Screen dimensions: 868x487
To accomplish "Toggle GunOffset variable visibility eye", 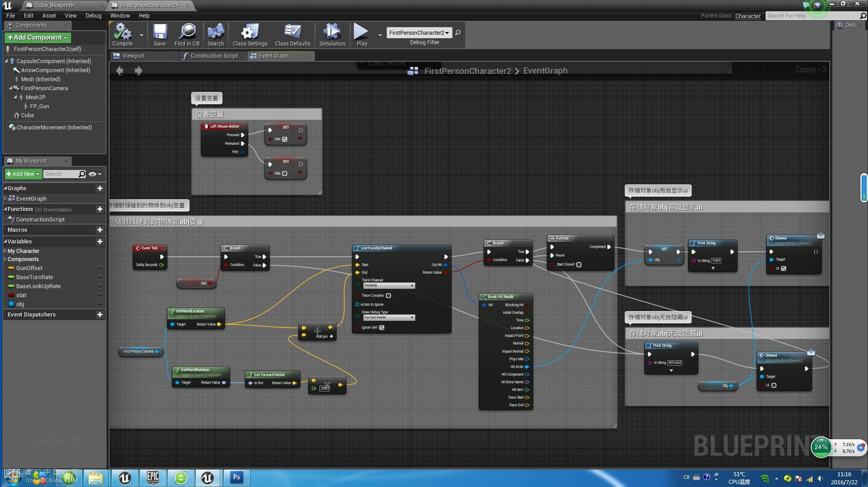I will [100, 268].
